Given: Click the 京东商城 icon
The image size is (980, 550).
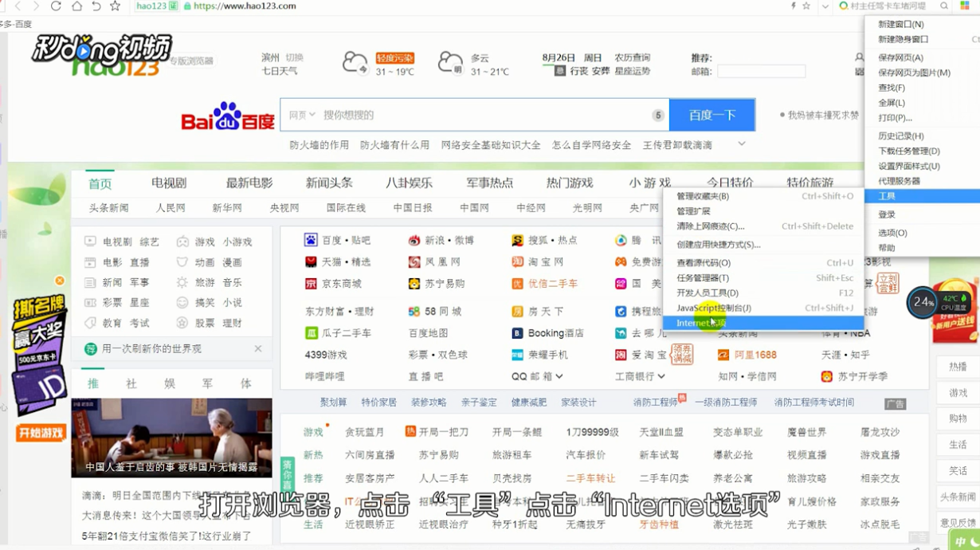Looking at the screenshot, I should (311, 284).
